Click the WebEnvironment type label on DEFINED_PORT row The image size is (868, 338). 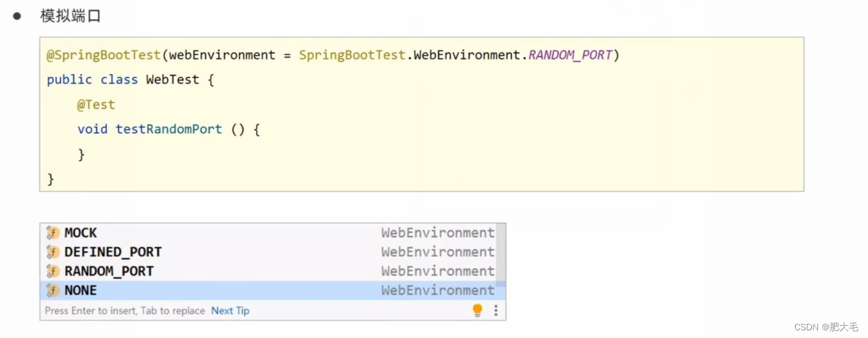click(x=438, y=252)
